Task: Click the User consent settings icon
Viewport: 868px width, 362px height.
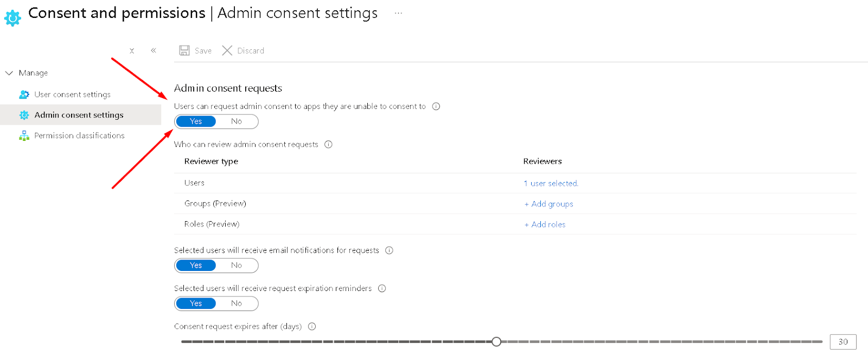Action: [24, 94]
